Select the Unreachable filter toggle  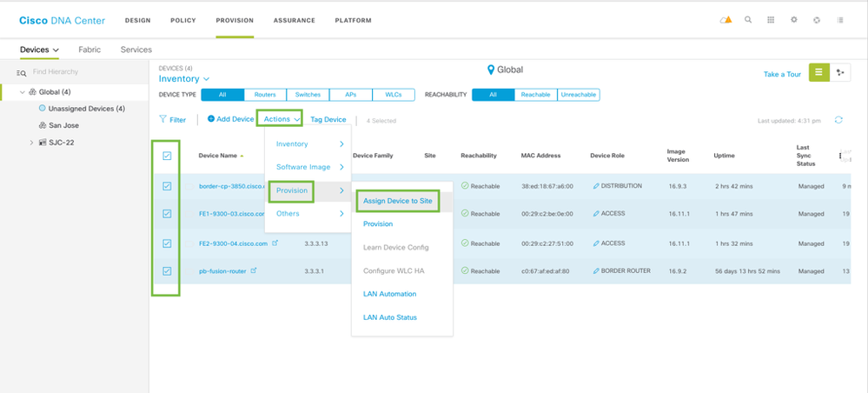[579, 95]
